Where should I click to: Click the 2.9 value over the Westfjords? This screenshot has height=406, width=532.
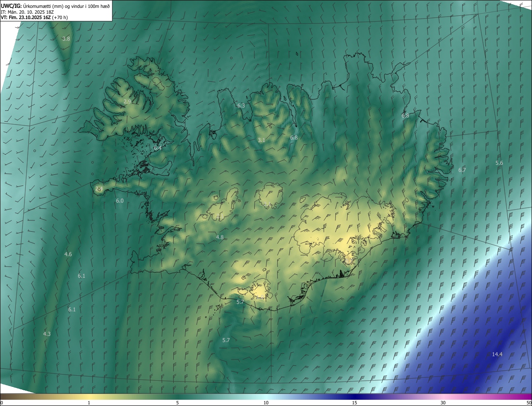click(x=128, y=101)
